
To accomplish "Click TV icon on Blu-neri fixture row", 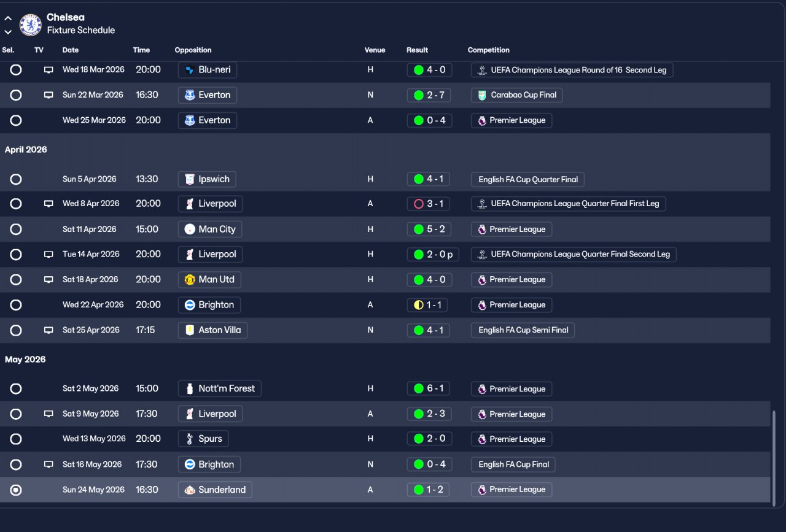I will tap(49, 70).
